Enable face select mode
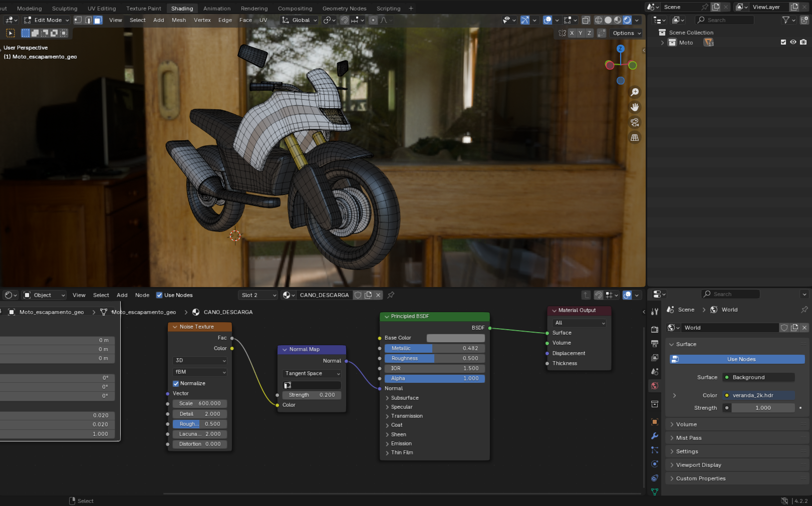 [x=98, y=20]
